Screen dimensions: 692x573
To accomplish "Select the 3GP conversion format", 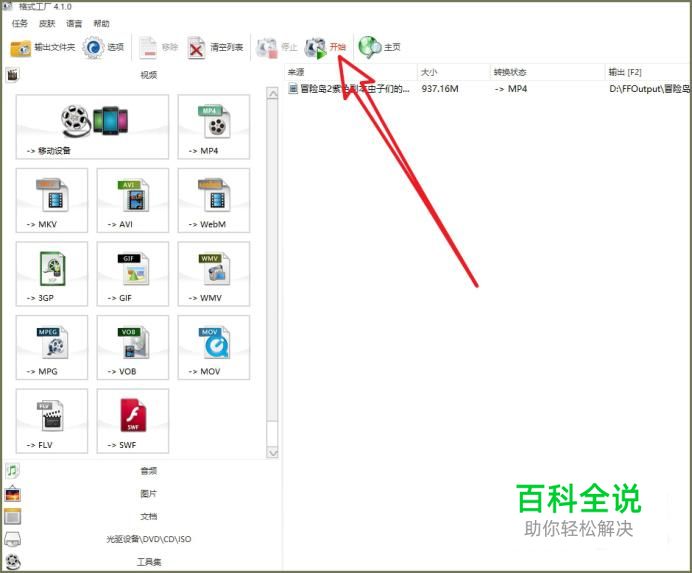I will pyautogui.click(x=52, y=274).
